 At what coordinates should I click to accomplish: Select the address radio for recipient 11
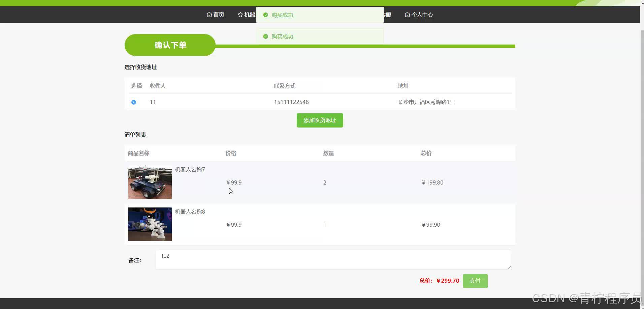tap(134, 102)
